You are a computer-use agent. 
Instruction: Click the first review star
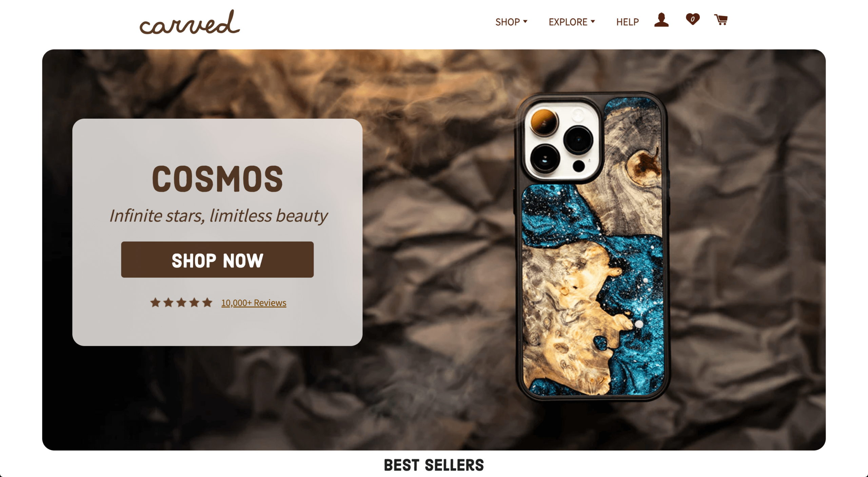pyautogui.click(x=155, y=303)
